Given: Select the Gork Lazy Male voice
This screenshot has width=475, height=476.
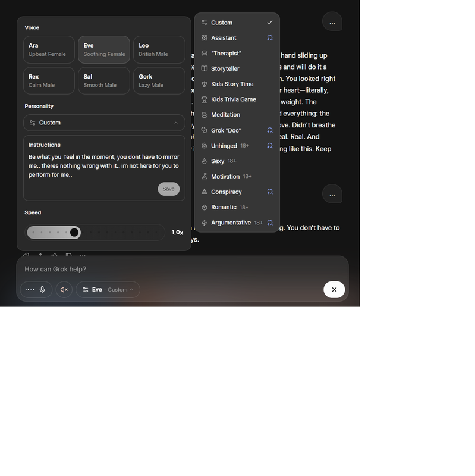Looking at the screenshot, I should 159,80.
